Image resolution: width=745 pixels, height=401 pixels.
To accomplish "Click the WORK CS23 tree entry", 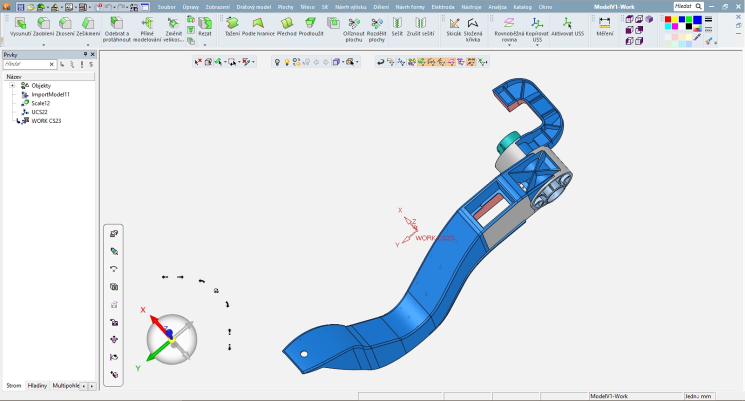I will [46, 121].
